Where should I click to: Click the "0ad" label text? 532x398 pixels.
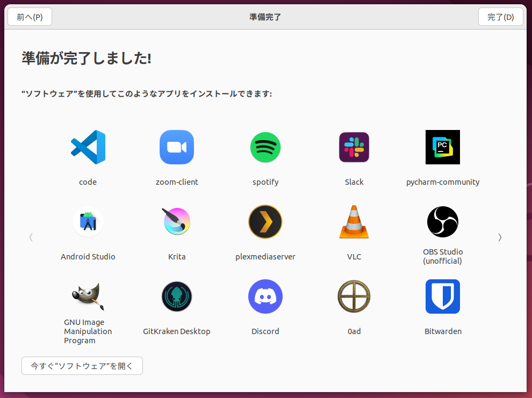coord(354,331)
